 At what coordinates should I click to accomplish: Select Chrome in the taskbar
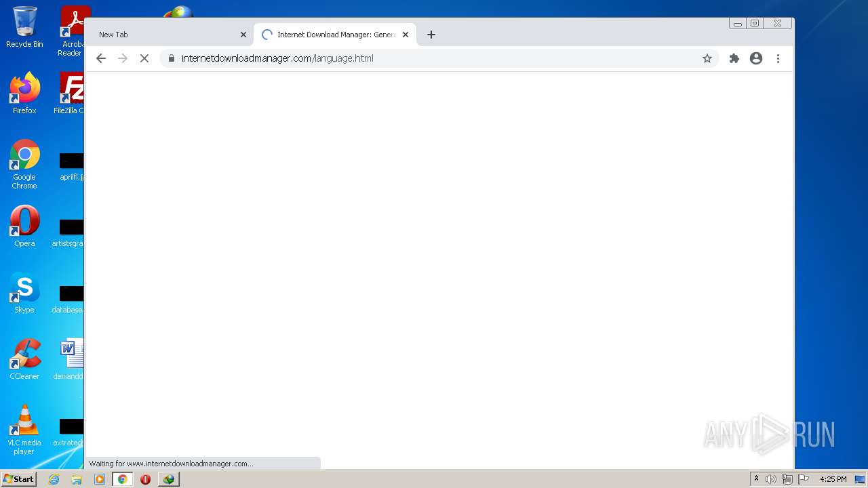[123, 479]
